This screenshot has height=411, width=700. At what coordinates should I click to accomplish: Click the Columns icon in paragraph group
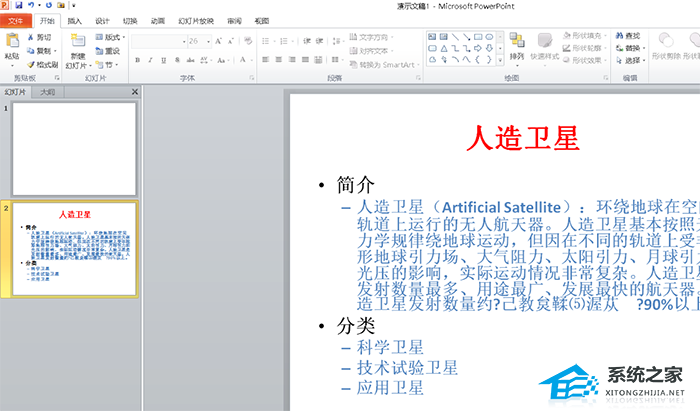tap(337, 59)
